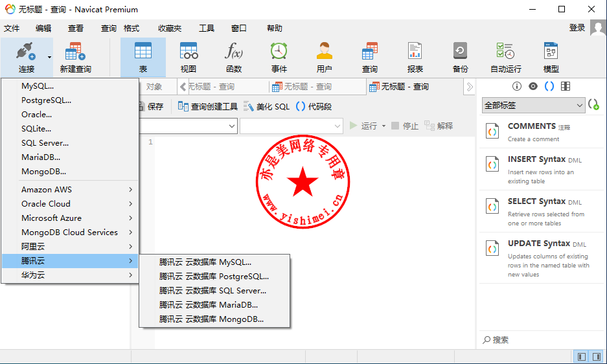The image size is (607, 364).
Task: Click the 美化 SQL beautify button
Action: click(266, 106)
